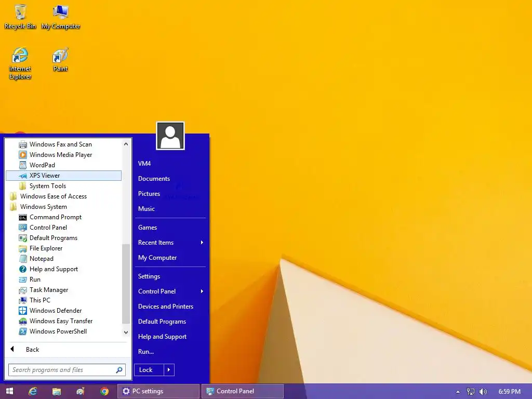
Task: Switch to PC settings taskbar window
Action: (158, 391)
